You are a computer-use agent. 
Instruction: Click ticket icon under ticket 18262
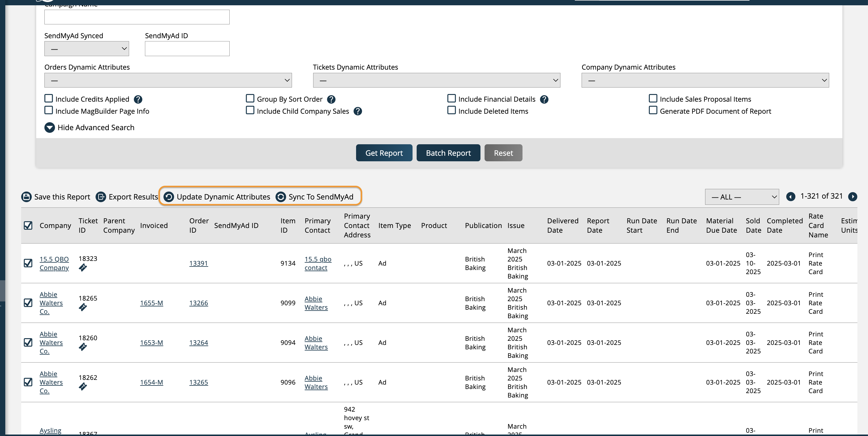click(83, 387)
